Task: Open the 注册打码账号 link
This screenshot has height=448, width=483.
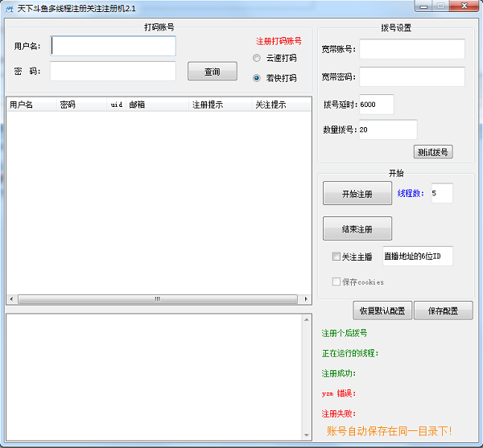Action: [279, 41]
